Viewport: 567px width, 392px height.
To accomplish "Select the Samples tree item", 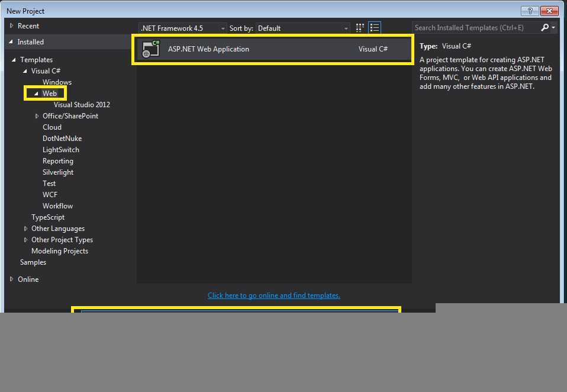I will [33, 262].
